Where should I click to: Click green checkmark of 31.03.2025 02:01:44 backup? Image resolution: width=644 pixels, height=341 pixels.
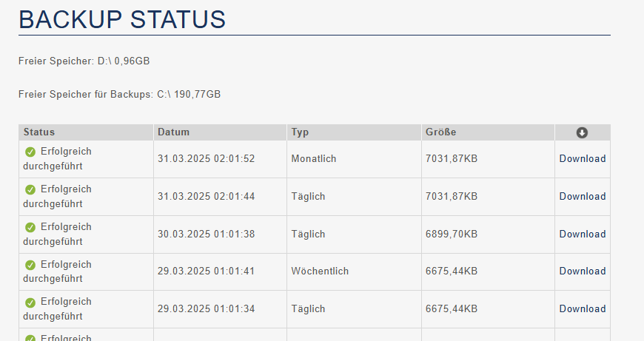click(30, 189)
